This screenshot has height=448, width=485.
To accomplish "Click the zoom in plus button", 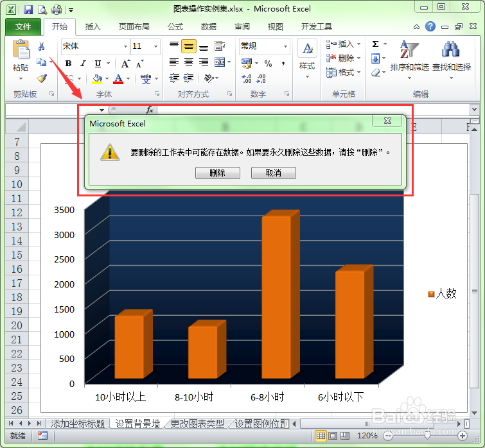I will (x=463, y=436).
